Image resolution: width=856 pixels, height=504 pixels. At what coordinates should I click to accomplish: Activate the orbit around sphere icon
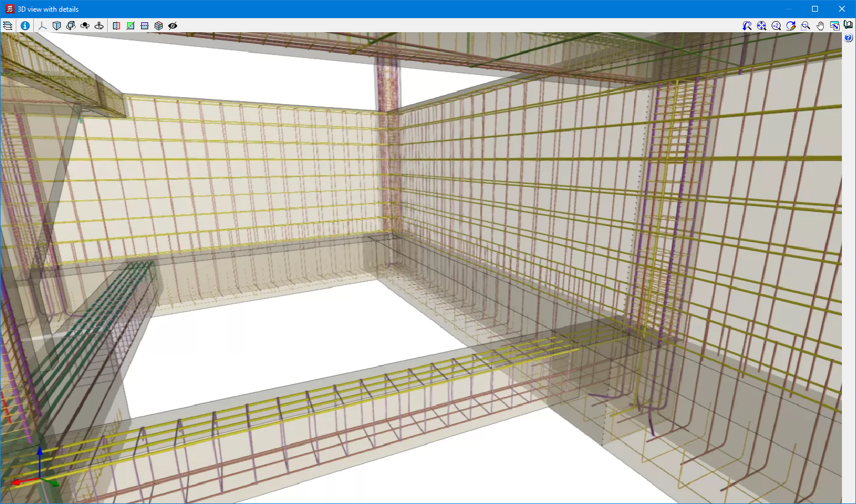pyautogui.click(x=85, y=26)
